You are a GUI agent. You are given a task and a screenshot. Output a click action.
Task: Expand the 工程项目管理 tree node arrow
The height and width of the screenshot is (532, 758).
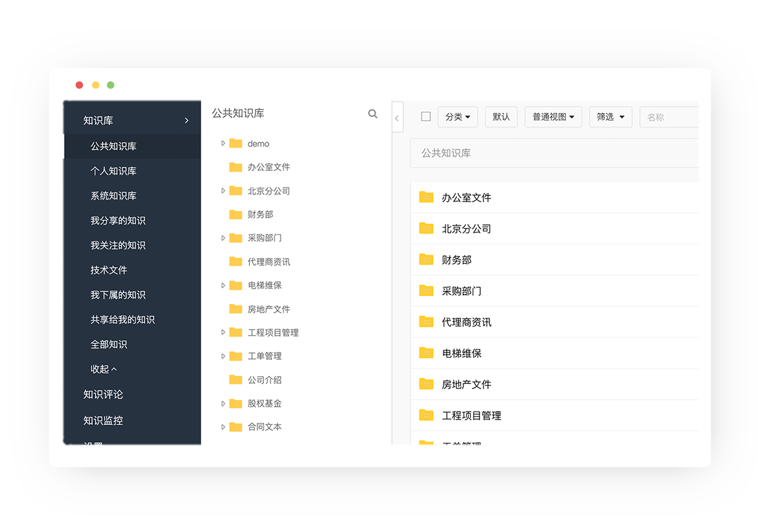[x=223, y=332]
